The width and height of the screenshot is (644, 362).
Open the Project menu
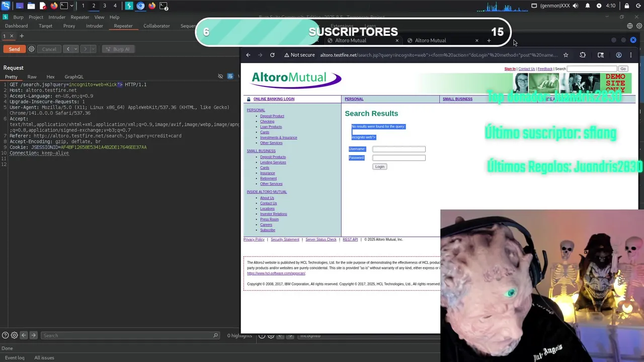point(36,17)
